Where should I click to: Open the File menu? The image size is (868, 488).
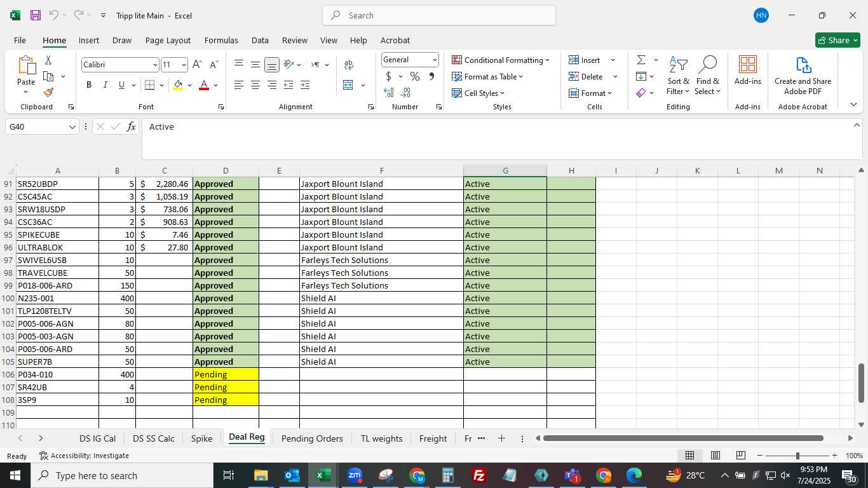(x=20, y=40)
